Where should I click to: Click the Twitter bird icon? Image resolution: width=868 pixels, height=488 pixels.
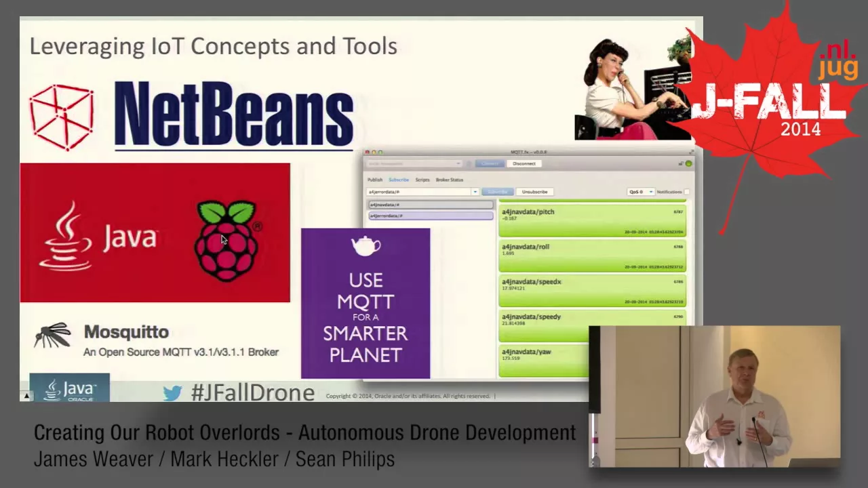pos(172,393)
